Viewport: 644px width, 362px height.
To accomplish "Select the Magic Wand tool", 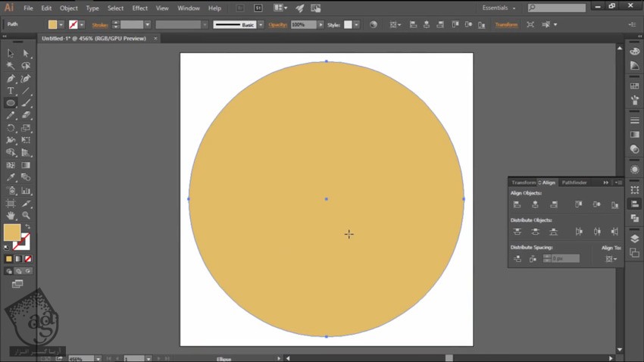I will (11, 66).
